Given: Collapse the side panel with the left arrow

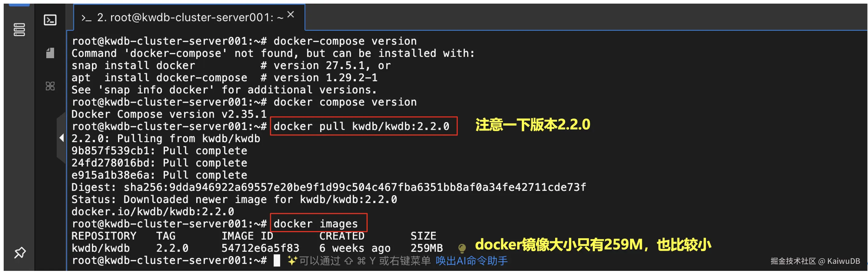Looking at the screenshot, I should 61,138.
